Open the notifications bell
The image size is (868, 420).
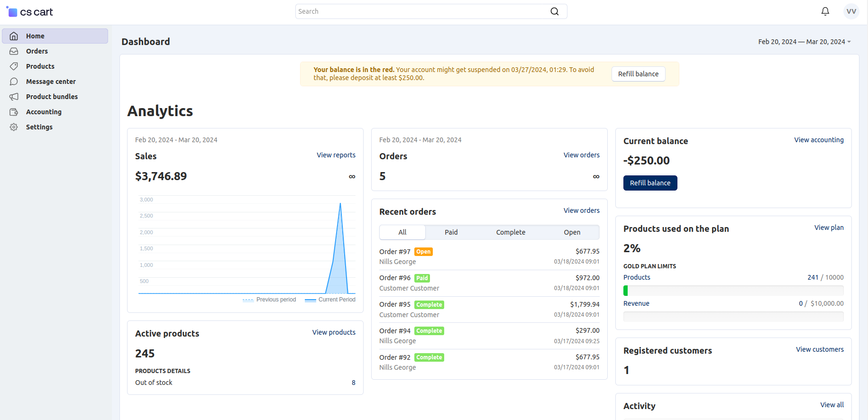tap(825, 11)
